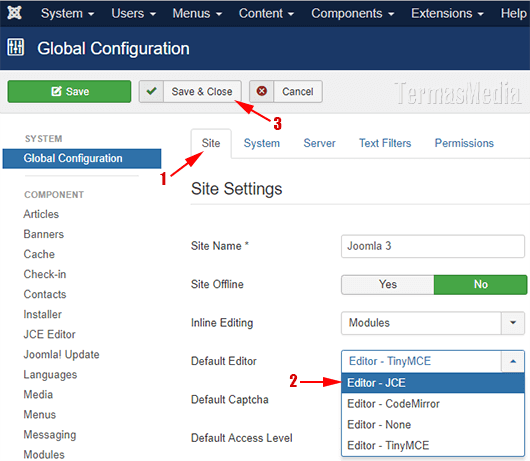Open the Components menu
Screen dimensions: 530x461
tap(353, 14)
